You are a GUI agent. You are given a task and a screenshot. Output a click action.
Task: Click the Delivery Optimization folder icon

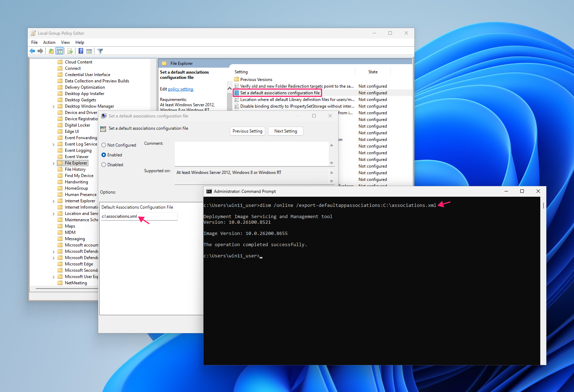[x=60, y=87]
